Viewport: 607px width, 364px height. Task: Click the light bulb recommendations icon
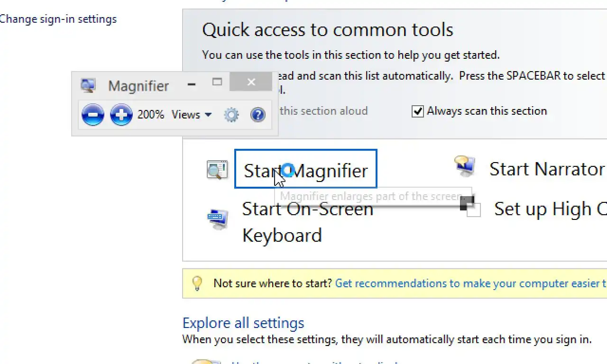197,283
